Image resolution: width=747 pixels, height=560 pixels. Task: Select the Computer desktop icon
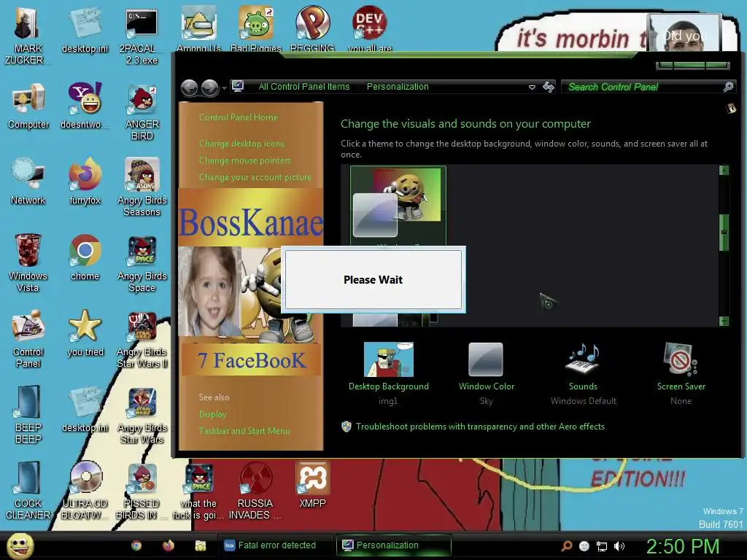28,106
